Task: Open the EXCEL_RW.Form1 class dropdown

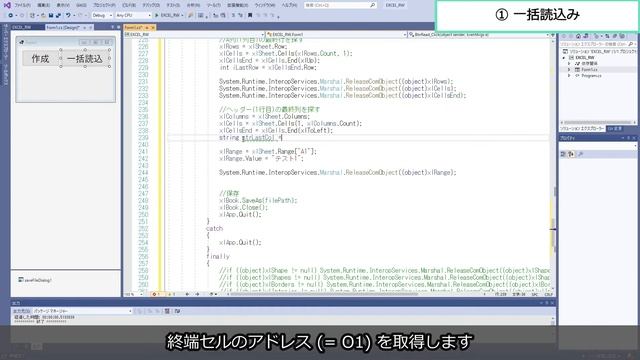Action: pos(336,35)
